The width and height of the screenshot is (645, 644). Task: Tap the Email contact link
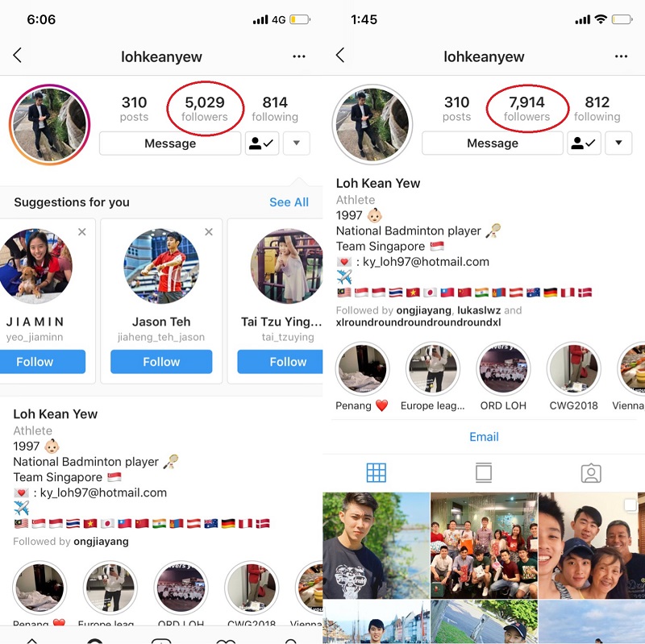tap(484, 436)
